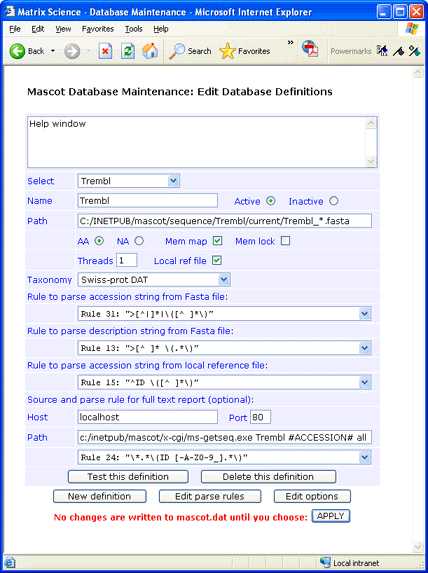Click New definition button
The width and height of the screenshot is (428, 573).
pos(99,496)
